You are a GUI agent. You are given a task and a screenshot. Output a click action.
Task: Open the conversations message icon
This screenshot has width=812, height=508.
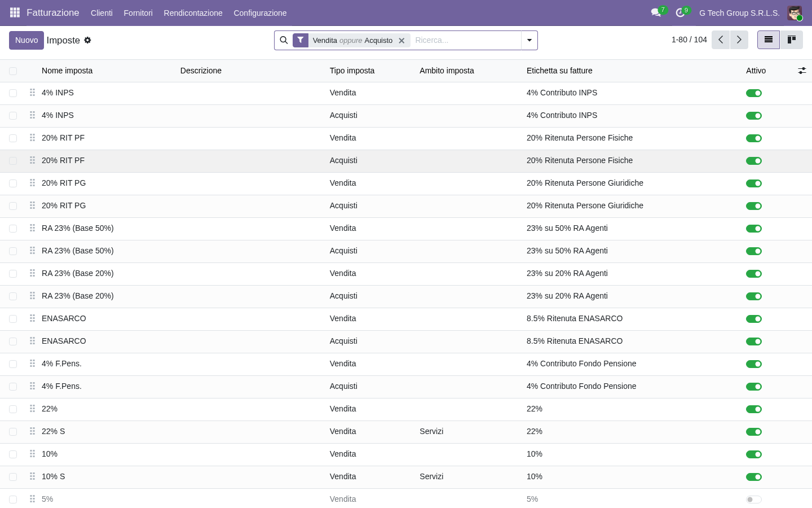pyautogui.click(x=656, y=12)
